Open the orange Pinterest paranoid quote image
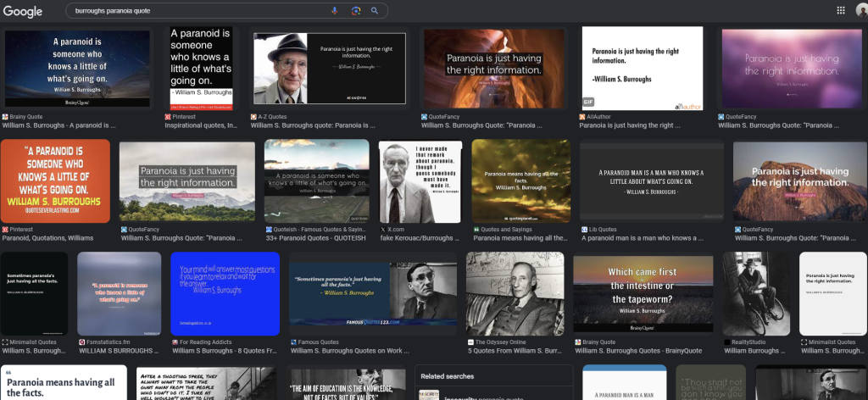Image resolution: width=868 pixels, height=400 pixels. click(56, 181)
